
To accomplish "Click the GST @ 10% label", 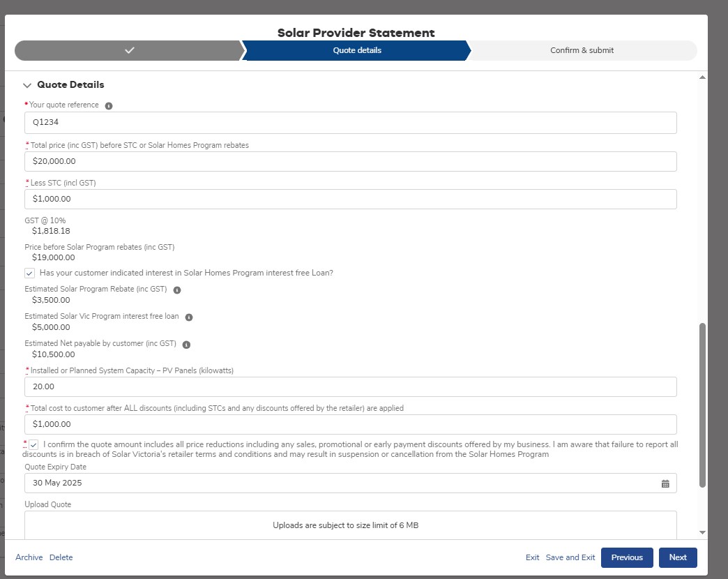I will 45,220.
